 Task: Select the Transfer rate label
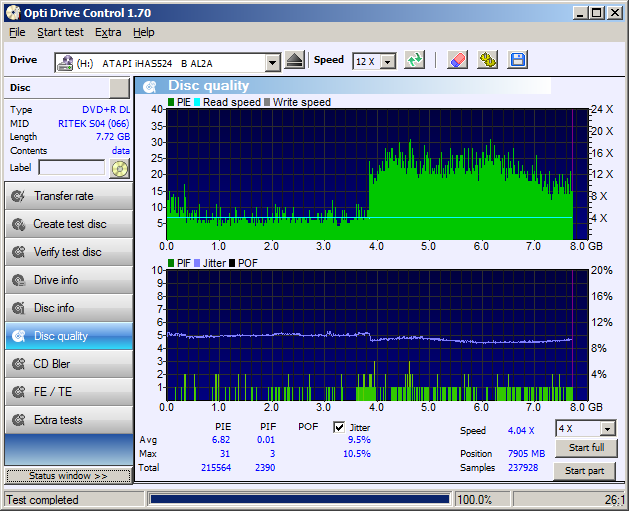(63, 196)
